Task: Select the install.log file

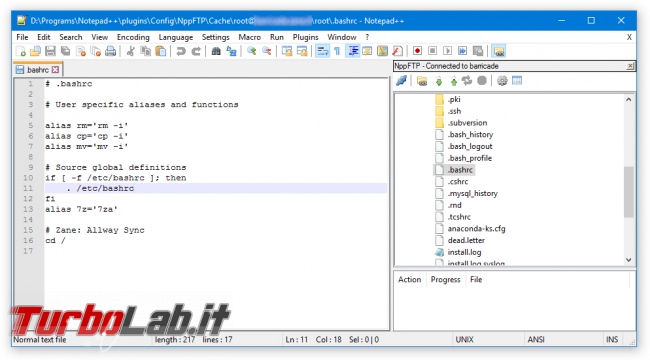Action: [x=464, y=252]
